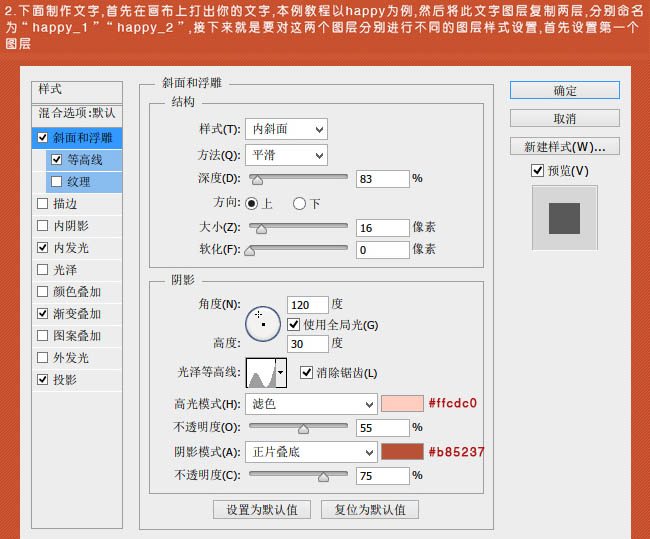The width and height of the screenshot is (650, 539).
Task: Select the 等高线 sub-item label
Action: click(x=85, y=160)
